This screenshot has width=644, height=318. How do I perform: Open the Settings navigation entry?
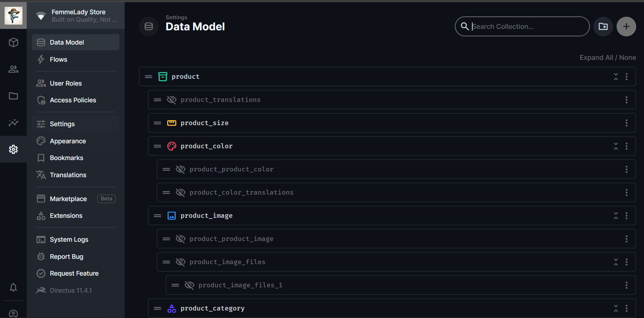pyautogui.click(x=76, y=124)
